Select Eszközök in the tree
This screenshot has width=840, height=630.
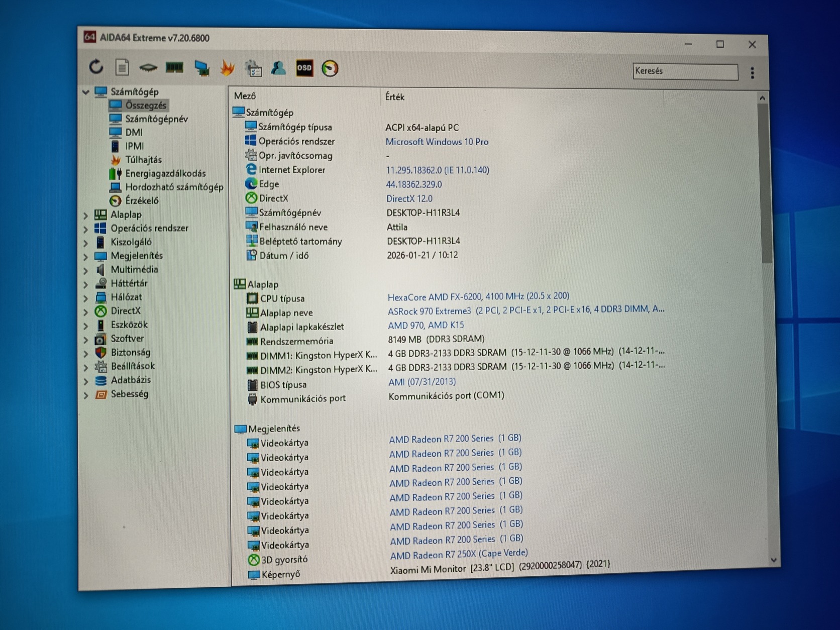click(129, 325)
